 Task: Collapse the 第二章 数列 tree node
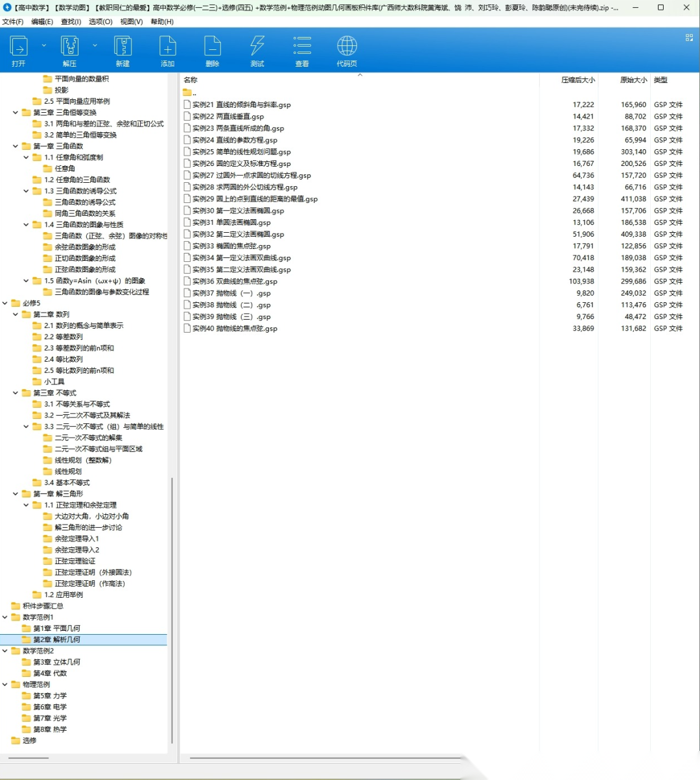click(x=16, y=314)
